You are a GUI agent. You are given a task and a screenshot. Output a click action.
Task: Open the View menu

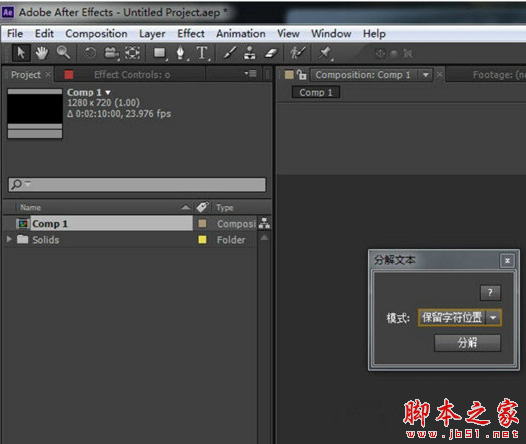click(x=288, y=34)
